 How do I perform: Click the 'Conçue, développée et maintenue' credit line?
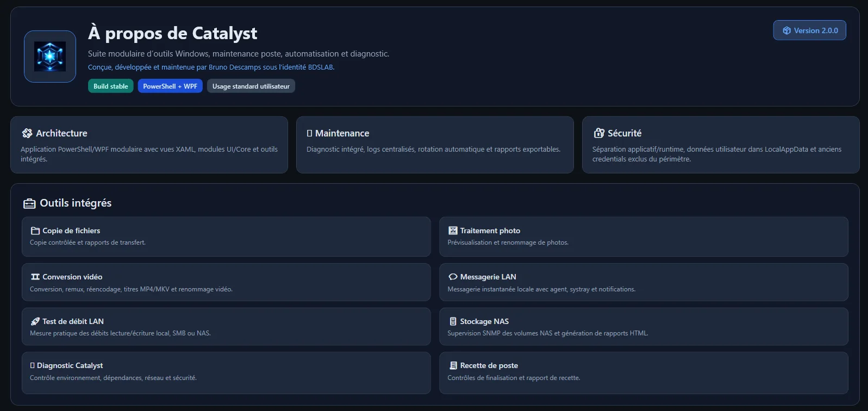tap(211, 67)
